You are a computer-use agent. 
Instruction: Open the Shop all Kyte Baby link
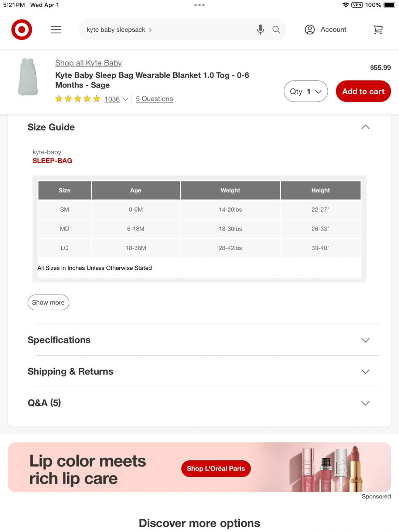(88, 63)
